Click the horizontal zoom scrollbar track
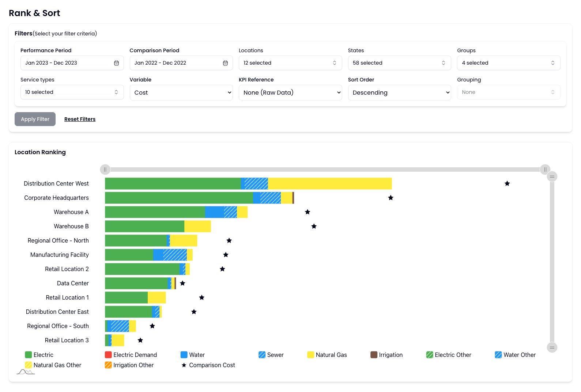581x392 pixels. click(x=325, y=170)
